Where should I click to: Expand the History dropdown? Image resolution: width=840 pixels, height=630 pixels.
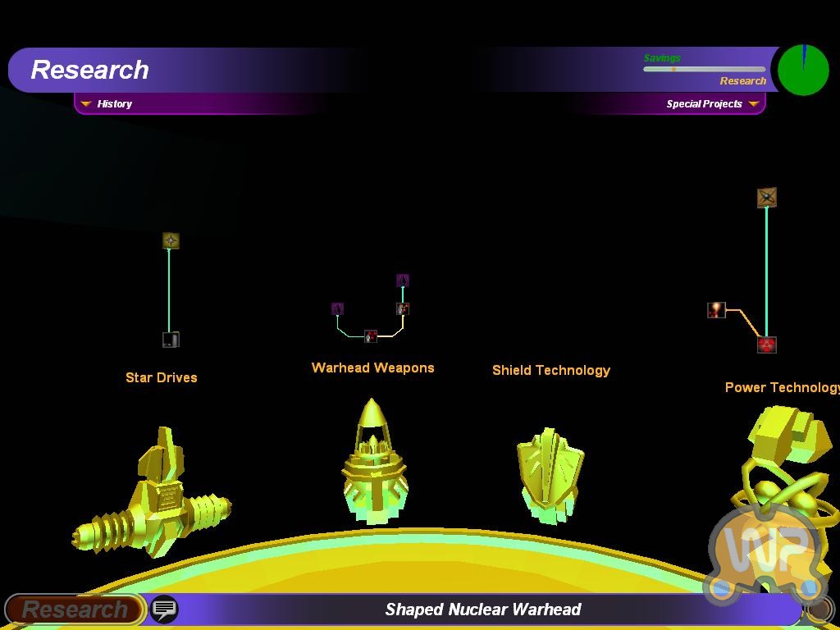[x=107, y=104]
